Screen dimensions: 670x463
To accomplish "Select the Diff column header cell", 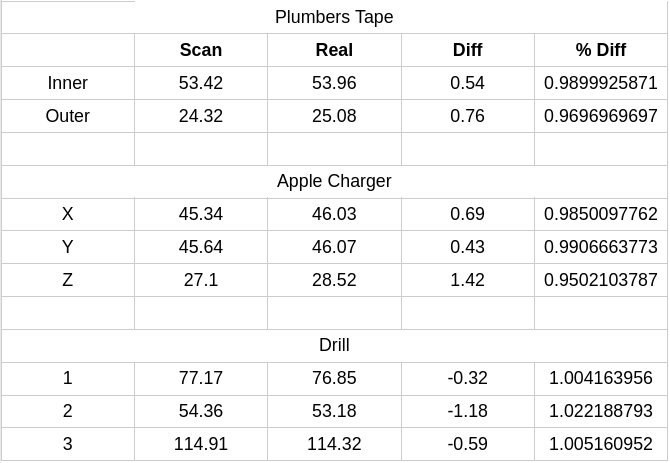I will tap(468, 50).
